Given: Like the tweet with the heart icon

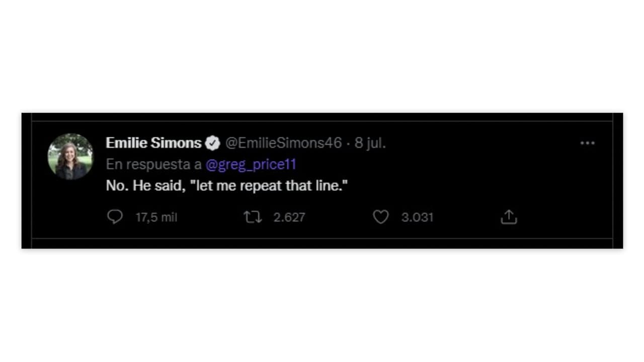Looking at the screenshot, I should pyautogui.click(x=380, y=217).
